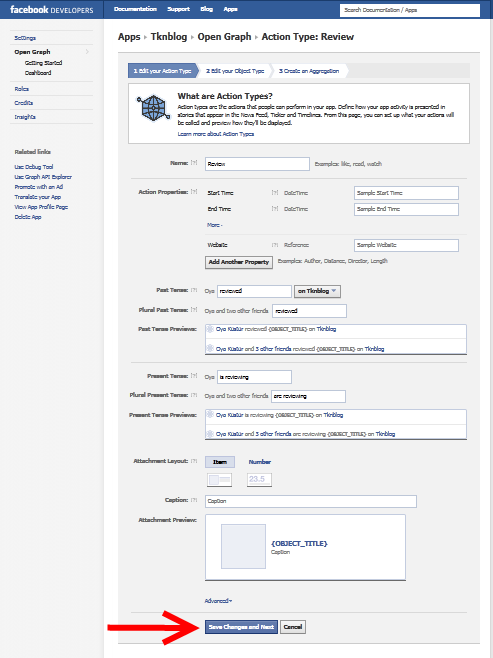493x658 pixels.
Task: Open Settings in the sidebar
Action: [x=25, y=38]
